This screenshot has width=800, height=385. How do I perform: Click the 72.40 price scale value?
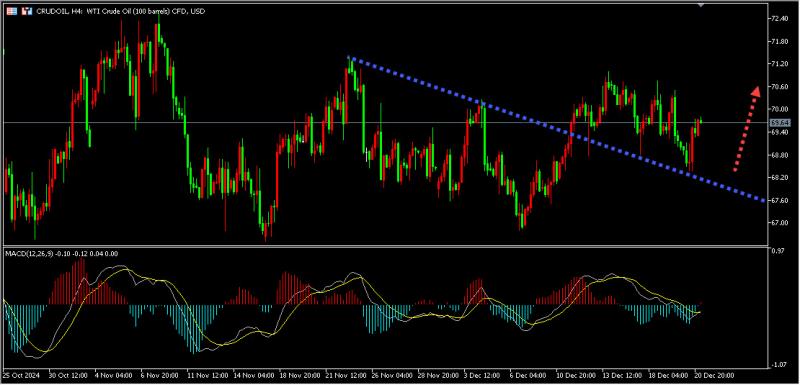(x=781, y=19)
